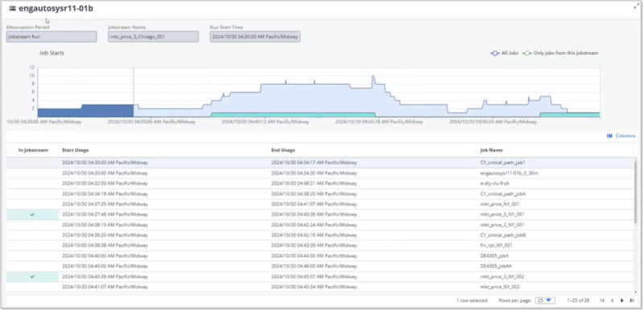Select e-dly-vlu-9-sh job name
The height and width of the screenshot is (311, 644).
[494, 183]
